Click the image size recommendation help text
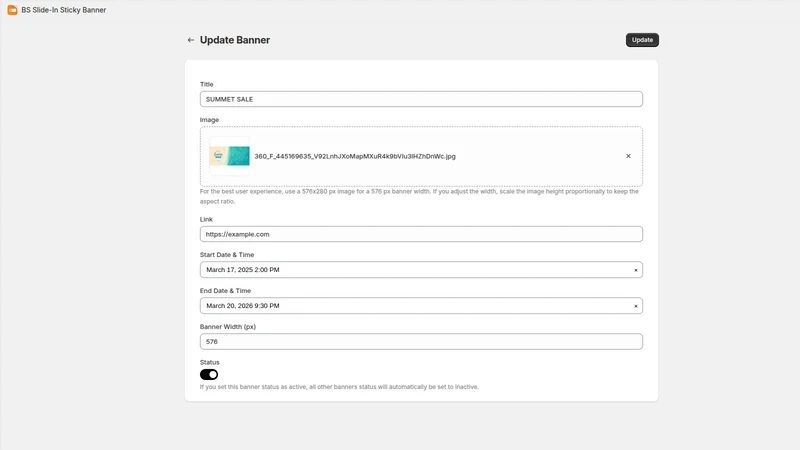 tap(419, 196)
